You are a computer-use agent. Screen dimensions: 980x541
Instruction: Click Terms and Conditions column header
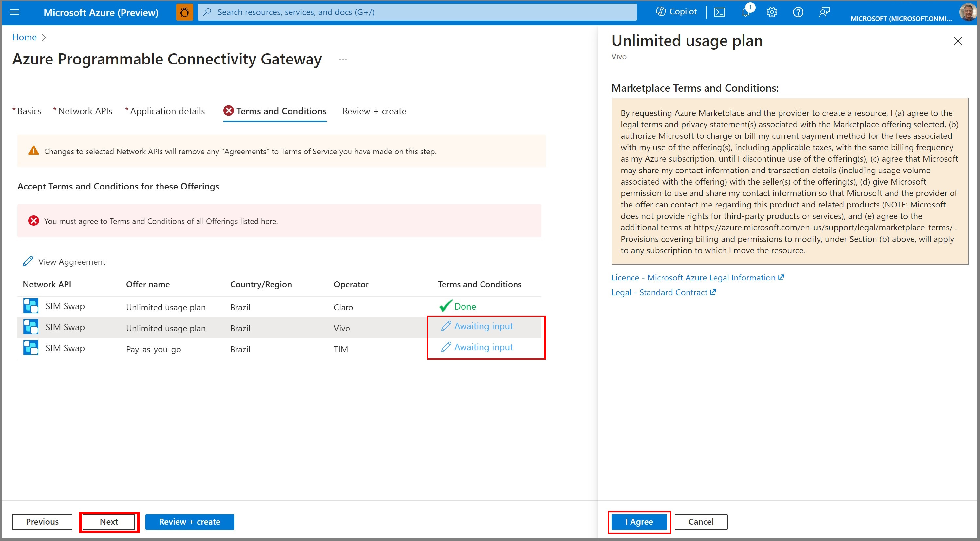[x=479, y=284]
